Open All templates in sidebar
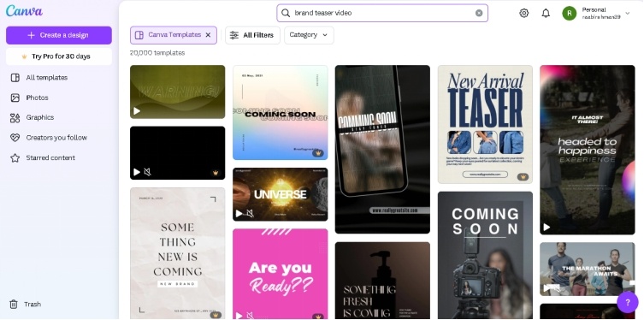The width and height of the screenshot is (644, 320). pos(46,78)
